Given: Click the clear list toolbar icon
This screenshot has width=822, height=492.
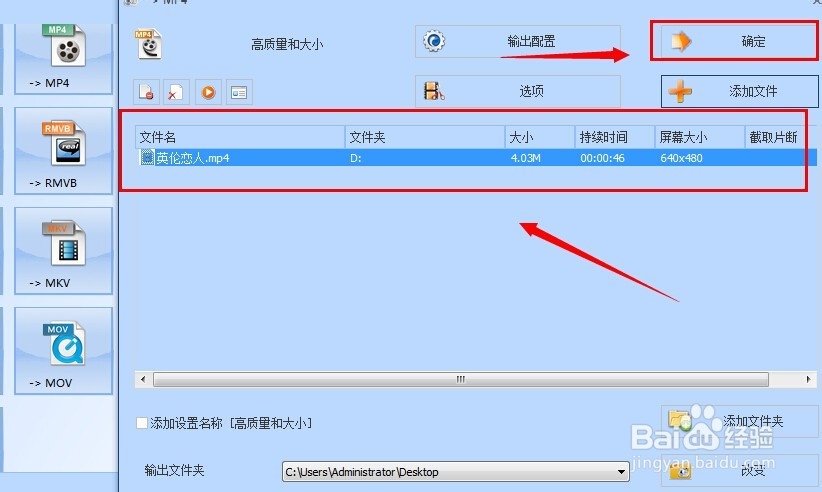Looking at the screenshot, I should pyautogui.click(x=176, y=92).
